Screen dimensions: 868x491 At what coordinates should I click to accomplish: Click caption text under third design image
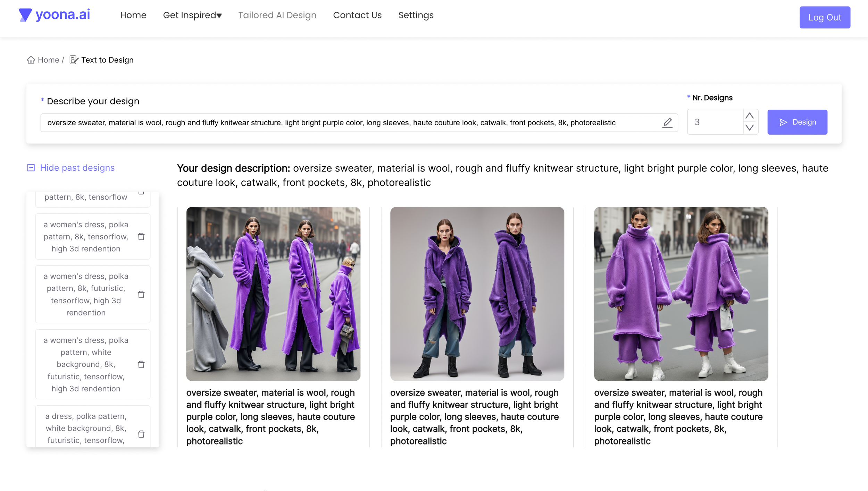pos(678,417)
